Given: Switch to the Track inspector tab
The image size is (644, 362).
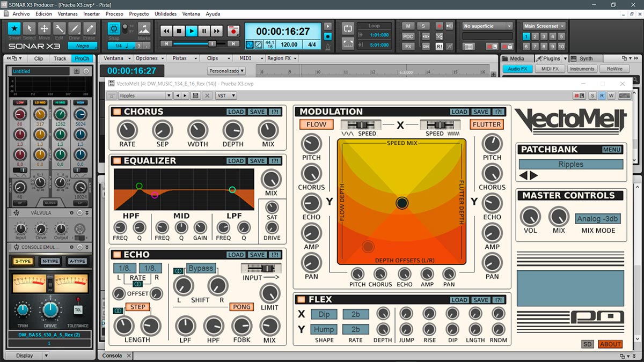Looking at the screenshot, I should pos(60,58).
